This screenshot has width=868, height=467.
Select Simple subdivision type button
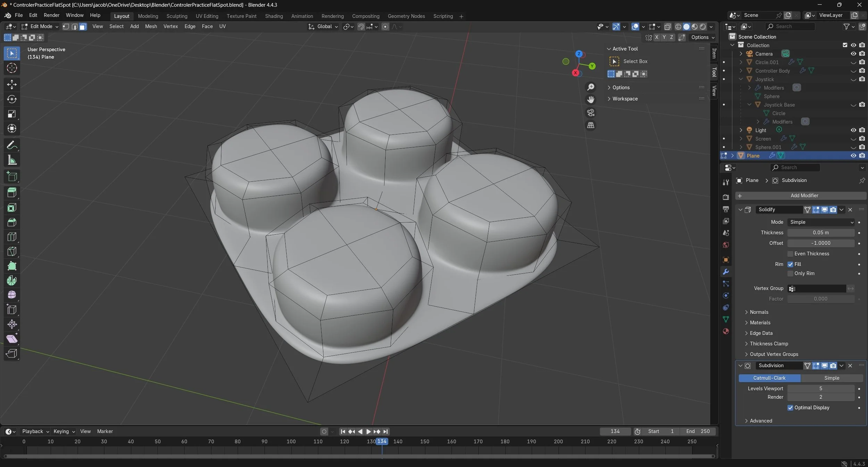pyautogui.click(x=832, y=378)
